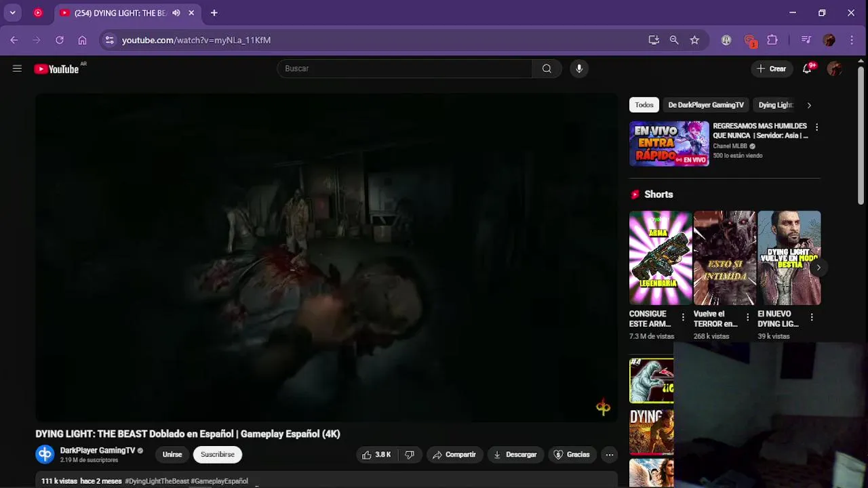Image resolution: width=868 pixels, height=488 pixels.
Task: Open the YouTube account avatar menu
Action: (835, 68)
